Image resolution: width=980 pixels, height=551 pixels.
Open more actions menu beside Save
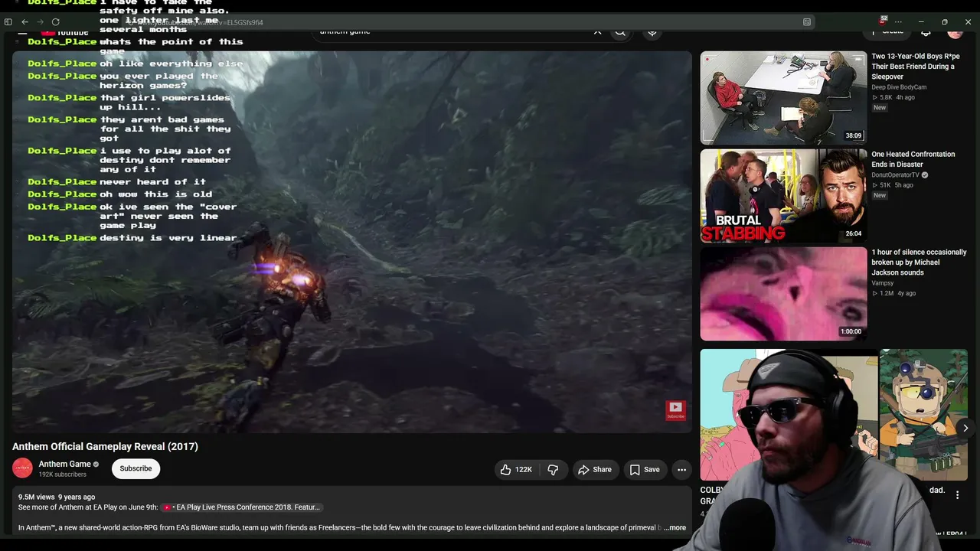click(681, 469)
